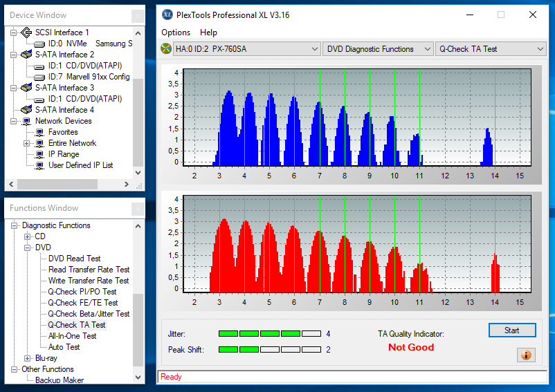Click the Entire Network icon

[39, 144]
